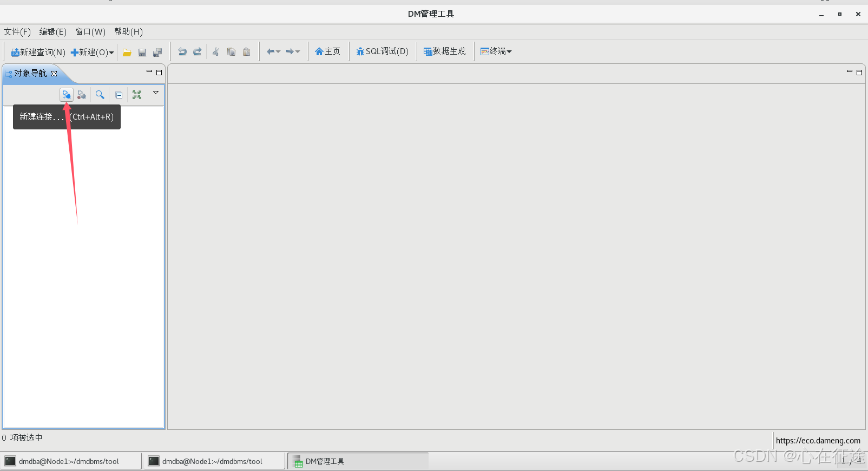Click the collapse all icon in navigator
868x471 pixels.
click(119, 95)
